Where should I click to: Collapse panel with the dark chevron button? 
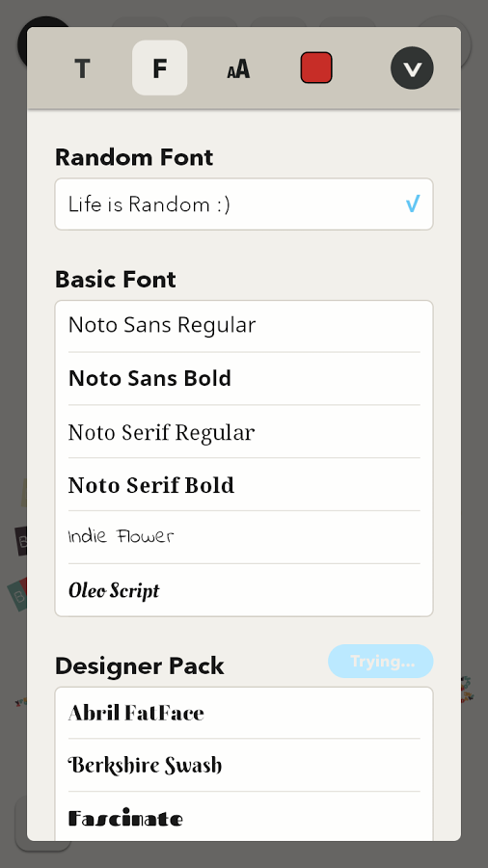(412, 68)
